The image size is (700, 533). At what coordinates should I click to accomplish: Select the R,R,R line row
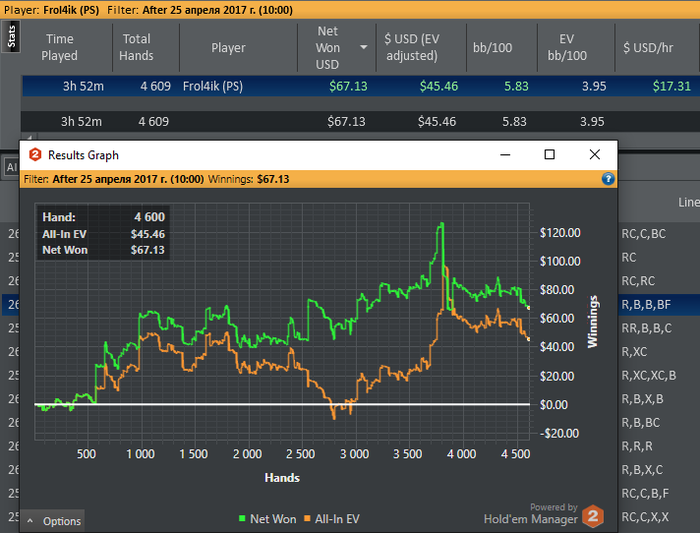pos(637,446)
